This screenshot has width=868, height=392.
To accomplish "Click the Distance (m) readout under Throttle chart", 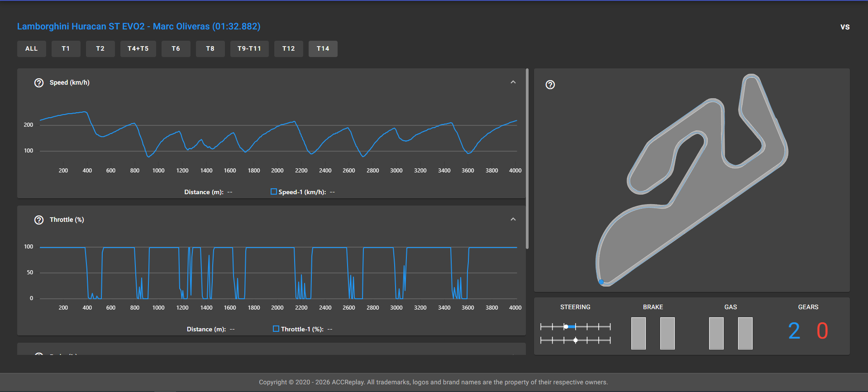I will click(211, 329).
